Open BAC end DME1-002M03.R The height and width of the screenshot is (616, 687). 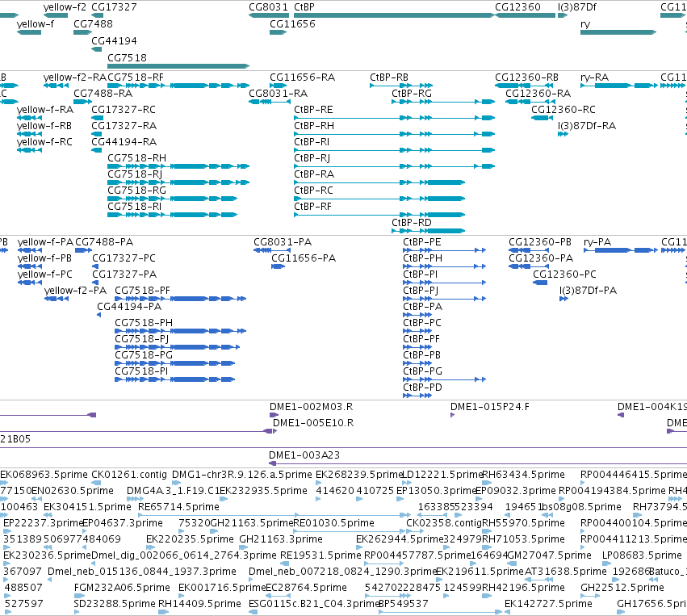click(312, 407)
